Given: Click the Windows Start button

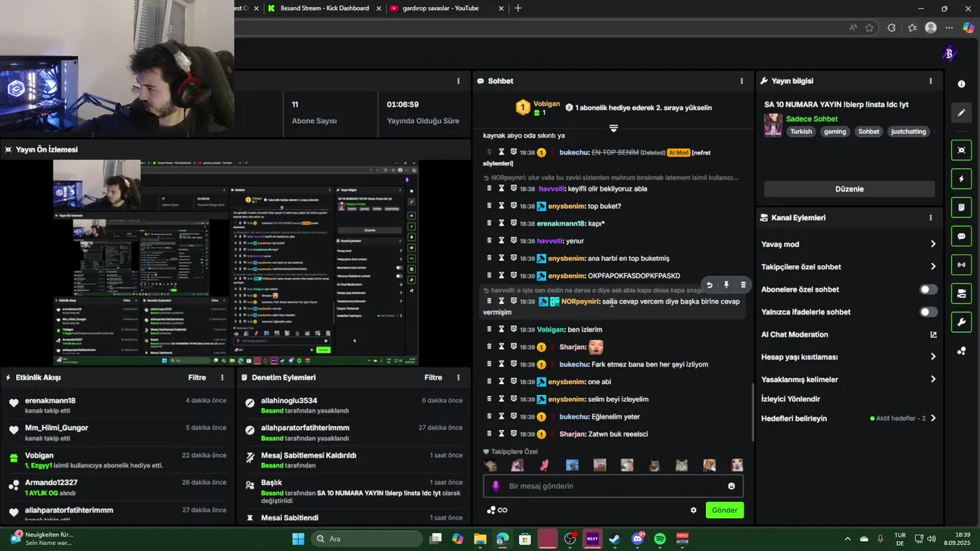Looking at the screenshot, I should (x=297, y=539).
